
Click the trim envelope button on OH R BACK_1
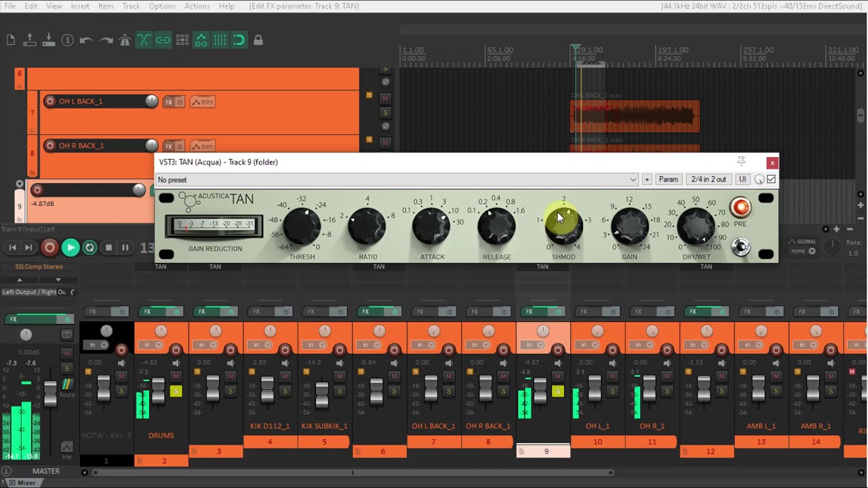point(202,146)
